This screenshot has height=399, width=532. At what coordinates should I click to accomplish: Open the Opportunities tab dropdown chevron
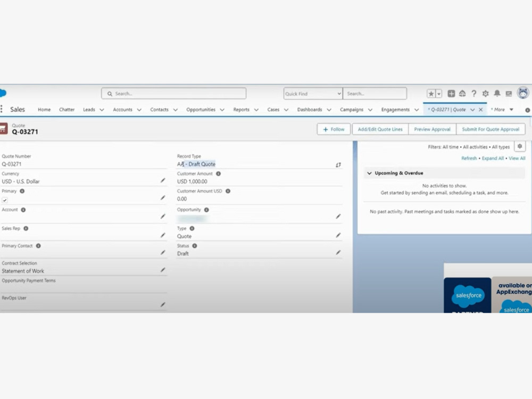click(x=222, y=110)
